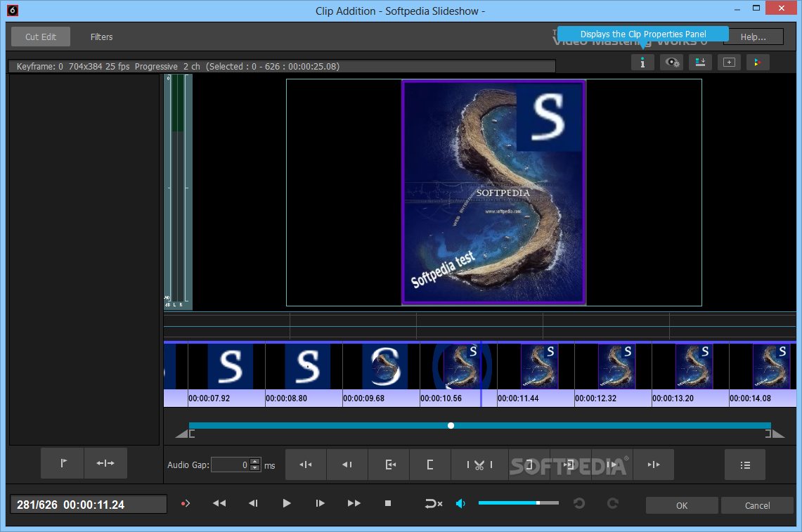This screenshot has height=532, width=802.
Task: Toggle the loop playback icon
Action: [433, 504]
